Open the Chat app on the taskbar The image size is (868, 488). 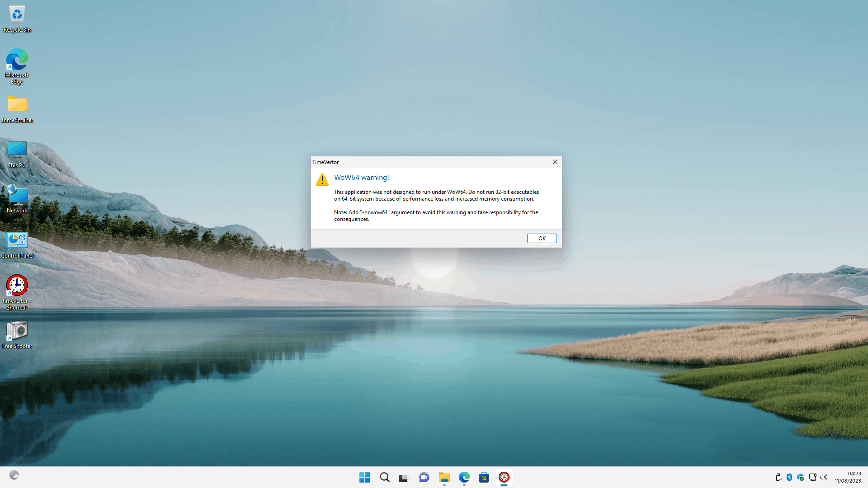coord(424,477)
